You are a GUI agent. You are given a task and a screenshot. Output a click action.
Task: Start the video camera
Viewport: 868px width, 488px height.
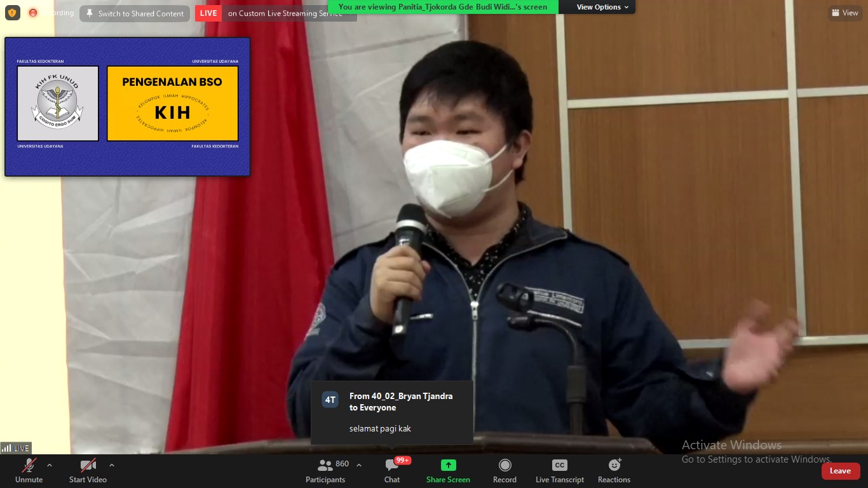(x=88, y=471)
